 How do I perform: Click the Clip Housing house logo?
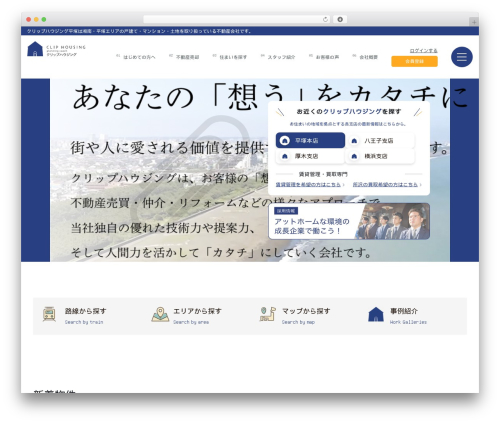pos(35,49)
